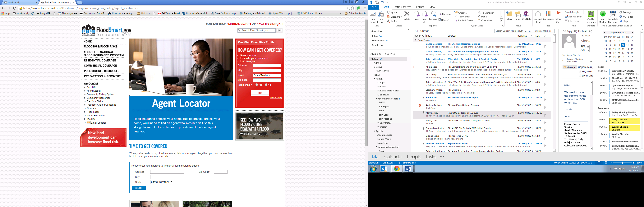The width and height of the screenshot is (644, 207).
Task: Open the Agent Locator resources link
Action: (94, 91)
